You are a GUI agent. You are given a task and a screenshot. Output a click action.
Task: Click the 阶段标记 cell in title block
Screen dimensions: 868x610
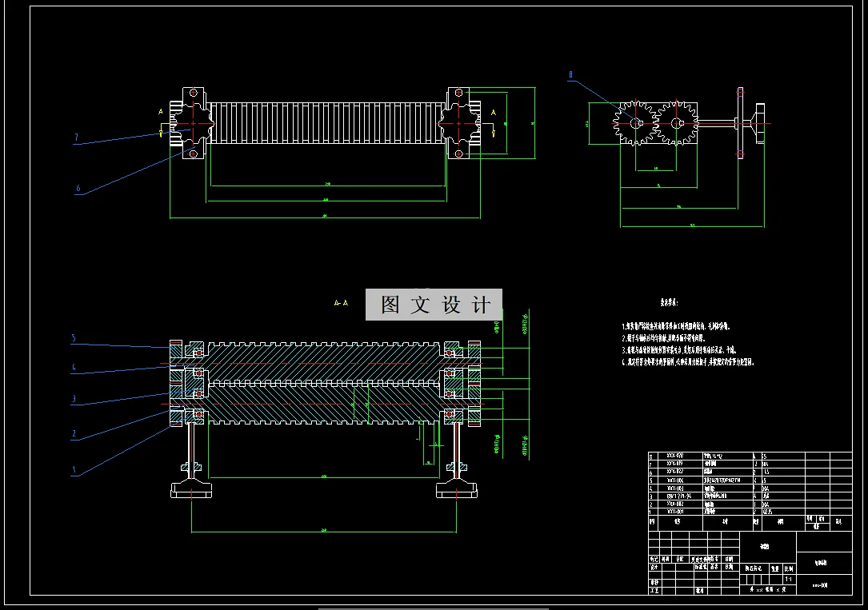(x=754, y=568)
